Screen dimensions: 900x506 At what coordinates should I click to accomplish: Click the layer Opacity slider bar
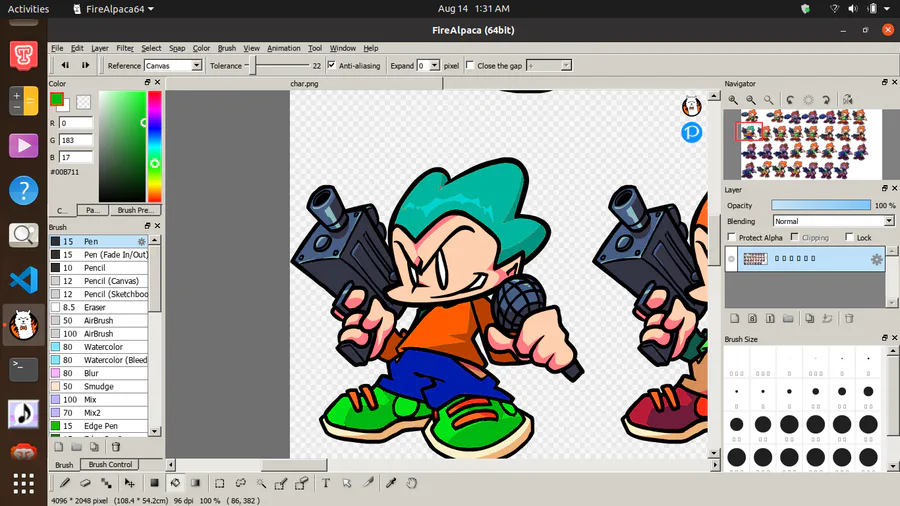[x=821, y=205]
